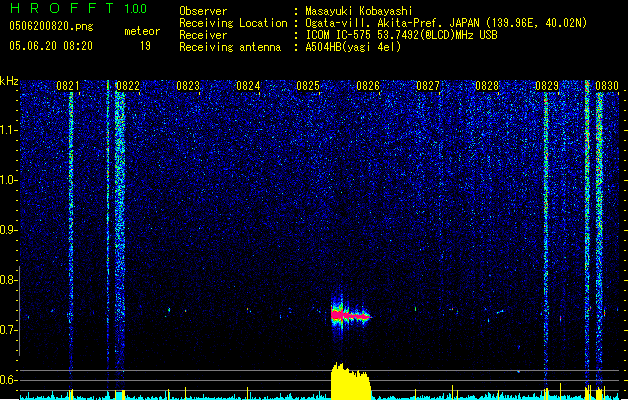Click observer name Masayuki Kobayashi

[359, 11]
